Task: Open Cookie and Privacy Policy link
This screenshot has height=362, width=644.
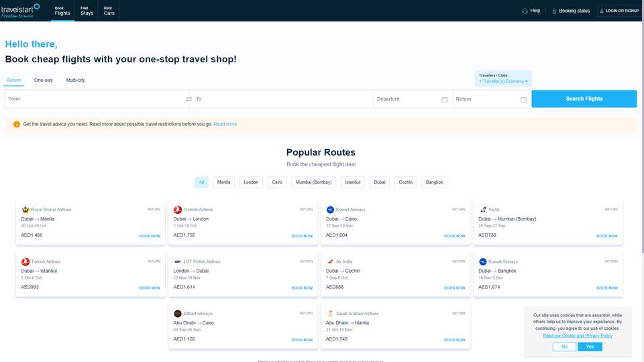Action: click(578, 336)
